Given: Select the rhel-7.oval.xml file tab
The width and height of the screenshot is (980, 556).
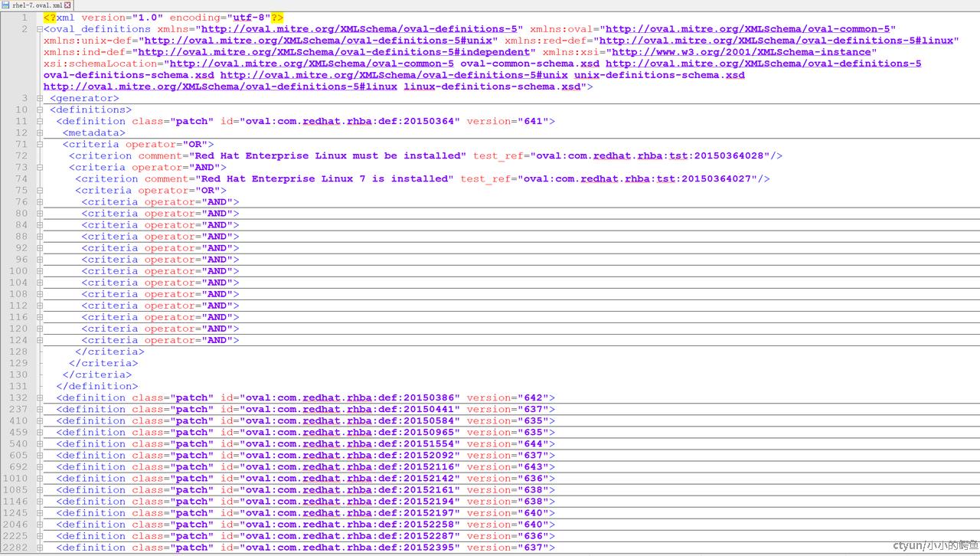Looking at the screenshot, I should [38, 5].
